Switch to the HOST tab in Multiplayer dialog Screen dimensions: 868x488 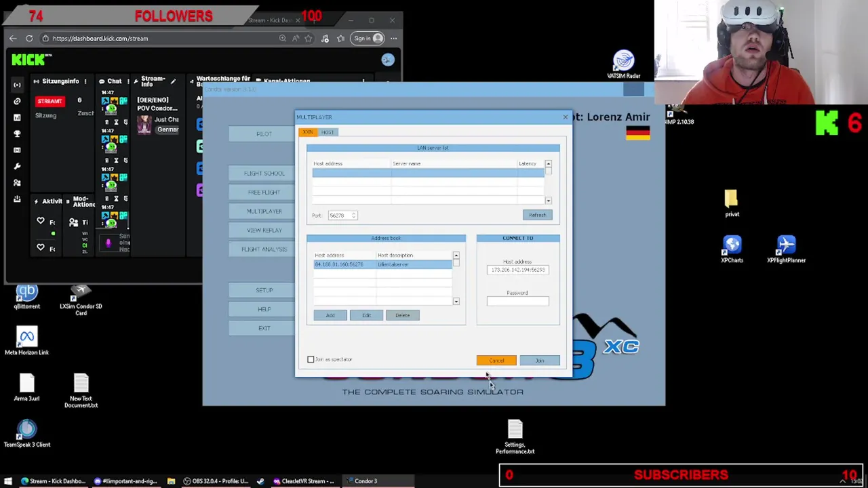pyautogui.click(x=328, y=132)
